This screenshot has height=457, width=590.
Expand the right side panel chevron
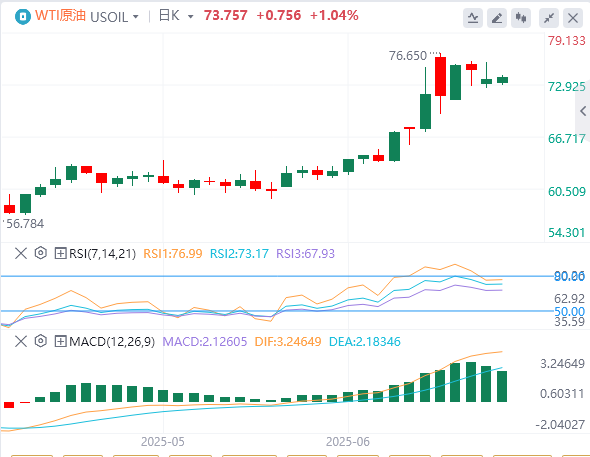(x=583, y=111)
